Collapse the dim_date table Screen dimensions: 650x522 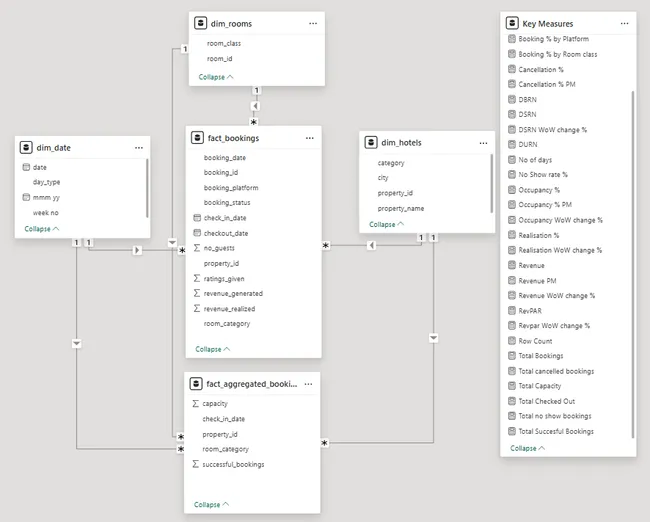pos(42,229)
